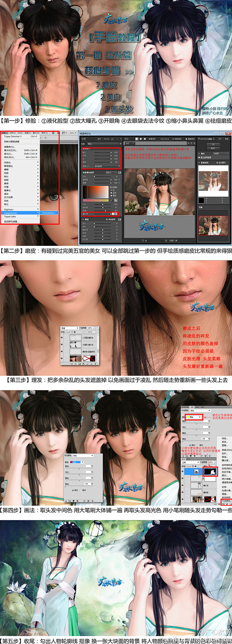Open the Digimarc filter submenu
The width and height of the screenshot is (232, 644).
20,209
